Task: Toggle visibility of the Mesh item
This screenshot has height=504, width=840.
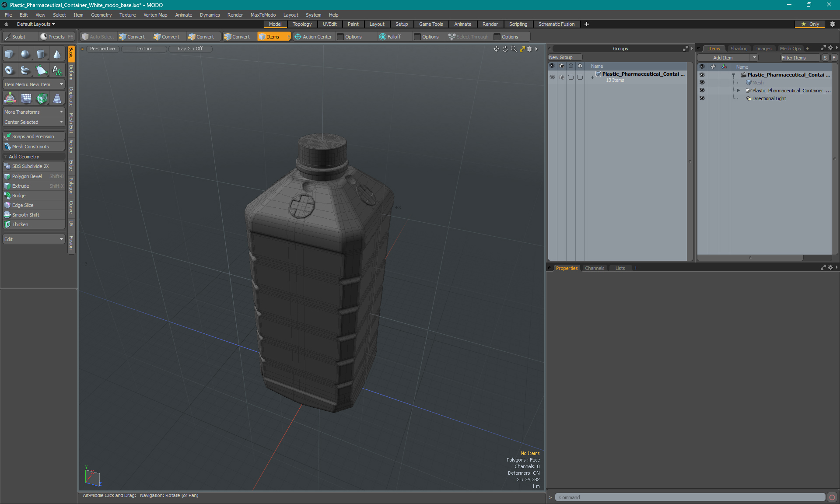Action: tap(702, 83)
